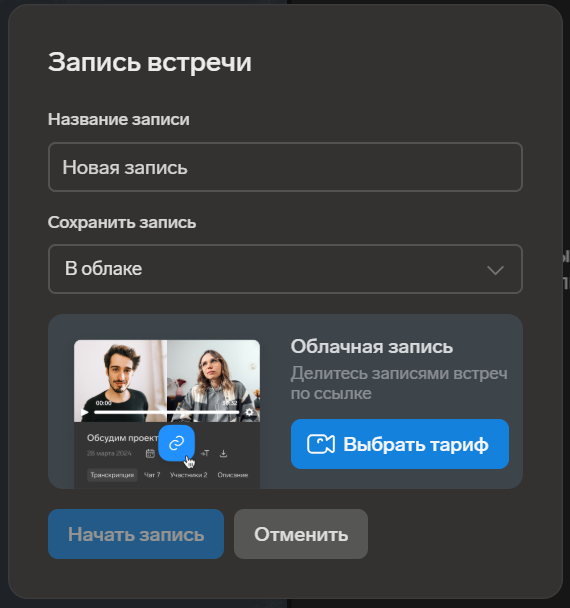Viewport: 570px width, 608px height.
Task: Click the calendar icon in preview
Action: 150,453
